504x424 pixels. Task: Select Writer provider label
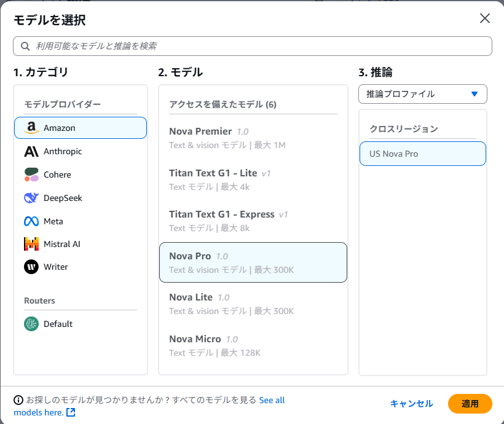pos(56,267)
